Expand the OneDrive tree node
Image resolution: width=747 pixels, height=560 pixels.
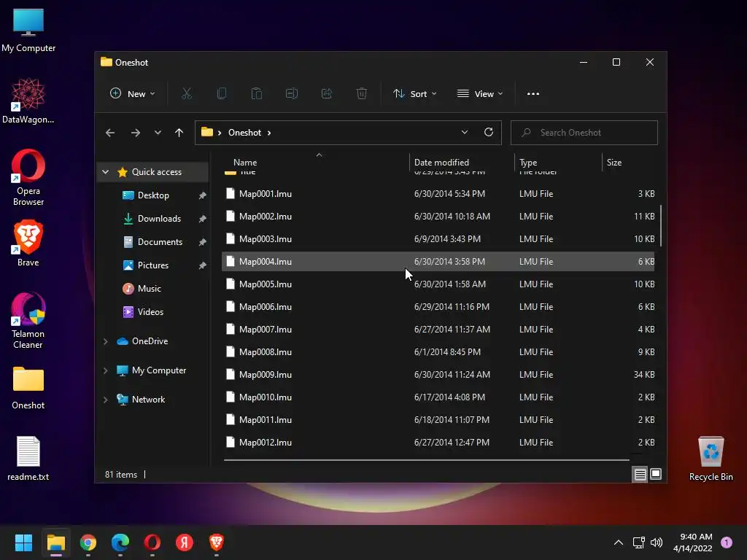(106, 341)
